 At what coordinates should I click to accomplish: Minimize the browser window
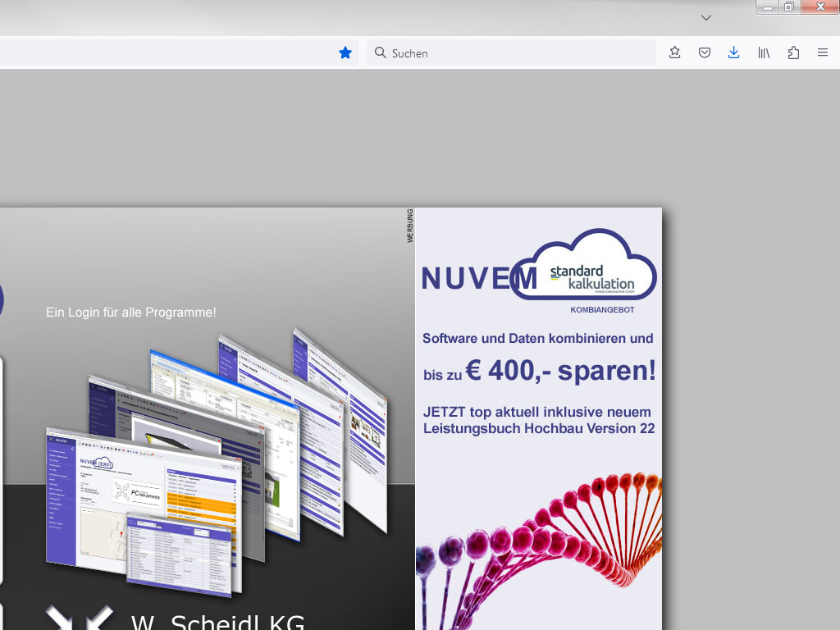768,7
